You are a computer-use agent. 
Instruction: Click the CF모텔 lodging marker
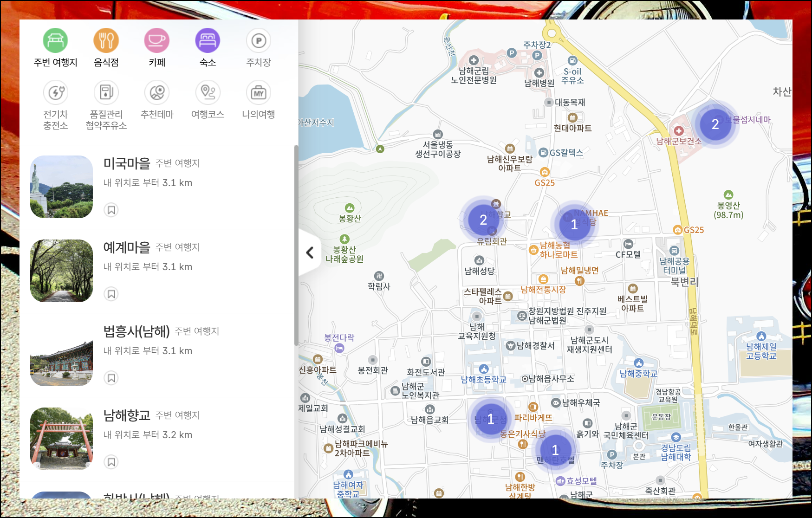coord(628,244)
